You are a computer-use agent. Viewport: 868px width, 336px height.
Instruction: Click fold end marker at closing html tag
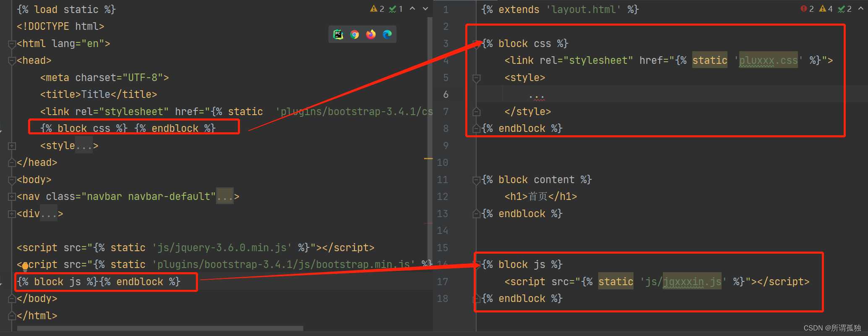12,316
